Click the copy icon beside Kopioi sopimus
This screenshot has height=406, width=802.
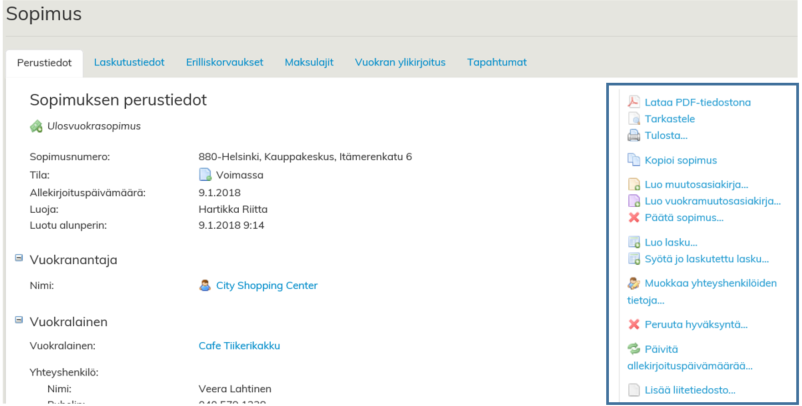point(633,160)
